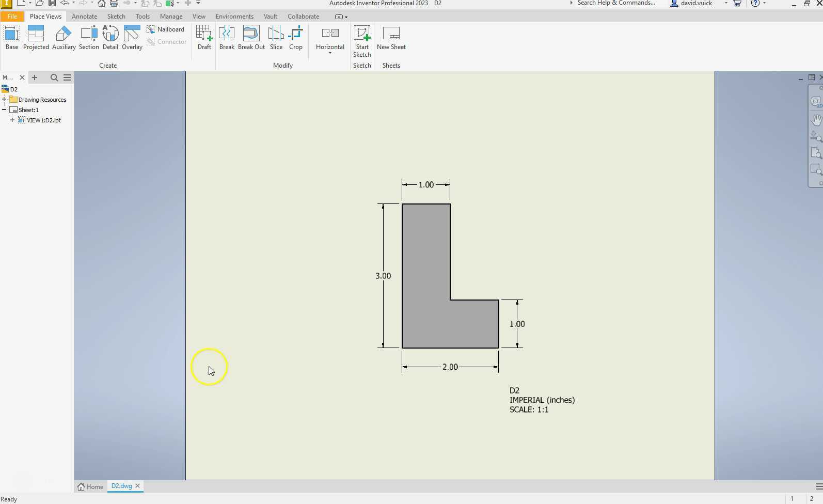Select the Break Out tool
Image resolution: width=823 pixels, height=504 pixels.
pos(251,38)
